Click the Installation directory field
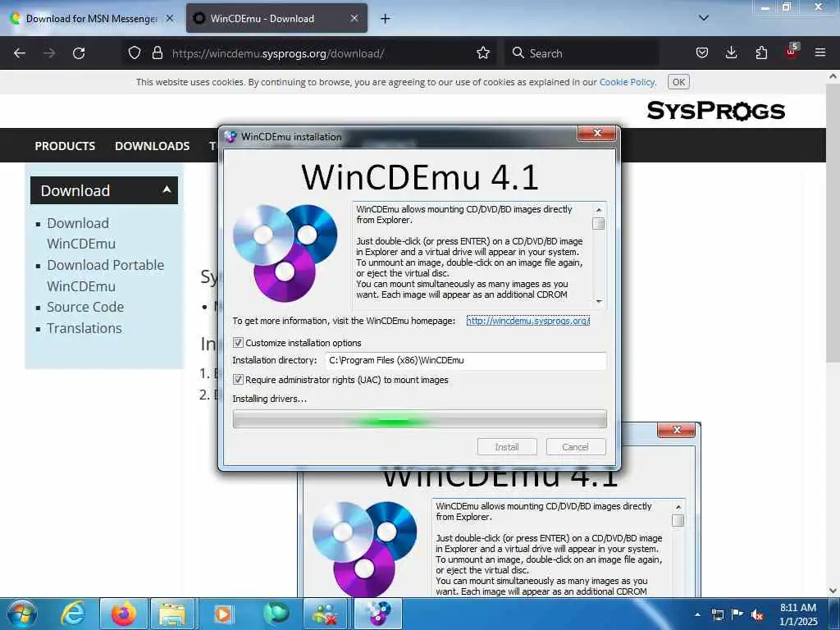This screenshot has width=840, height=630. point(466,361)
